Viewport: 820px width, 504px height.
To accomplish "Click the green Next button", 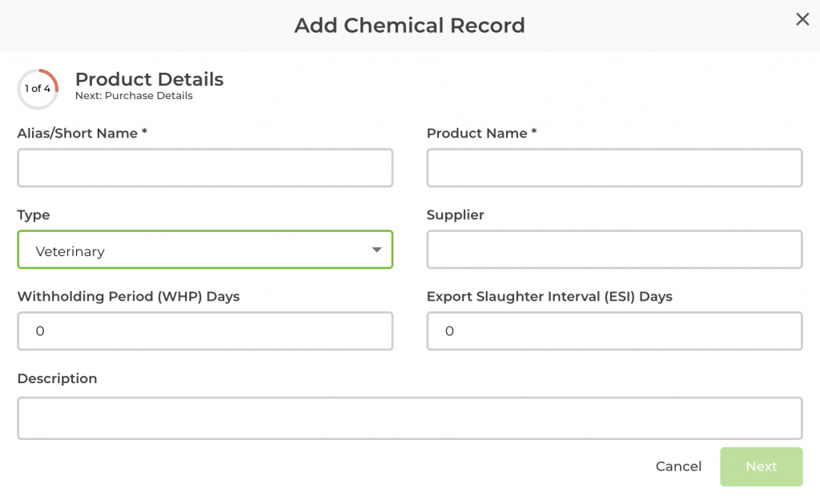I will (761, 467).
